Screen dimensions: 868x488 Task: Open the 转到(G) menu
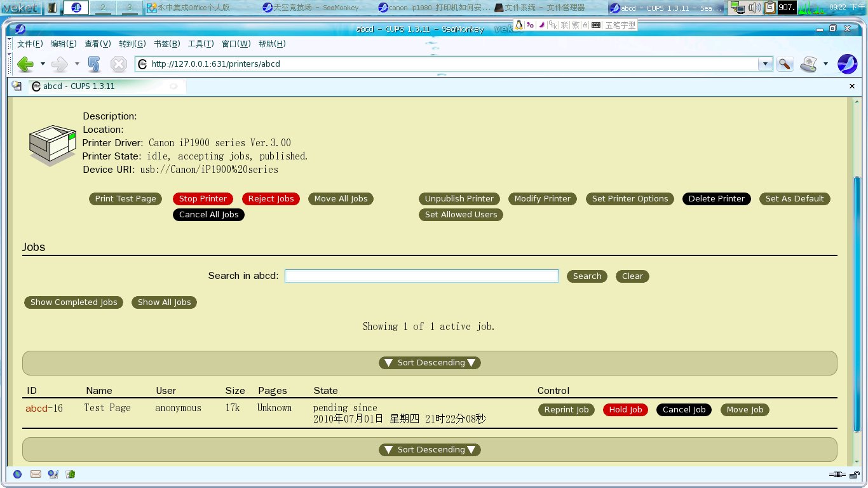click(x=132, y=44)
